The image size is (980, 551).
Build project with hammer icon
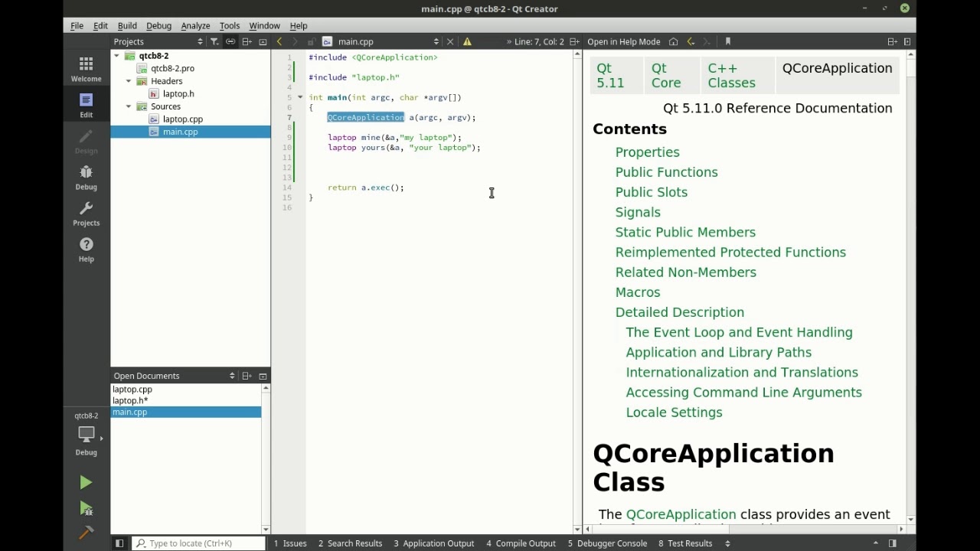click(86, 532)
